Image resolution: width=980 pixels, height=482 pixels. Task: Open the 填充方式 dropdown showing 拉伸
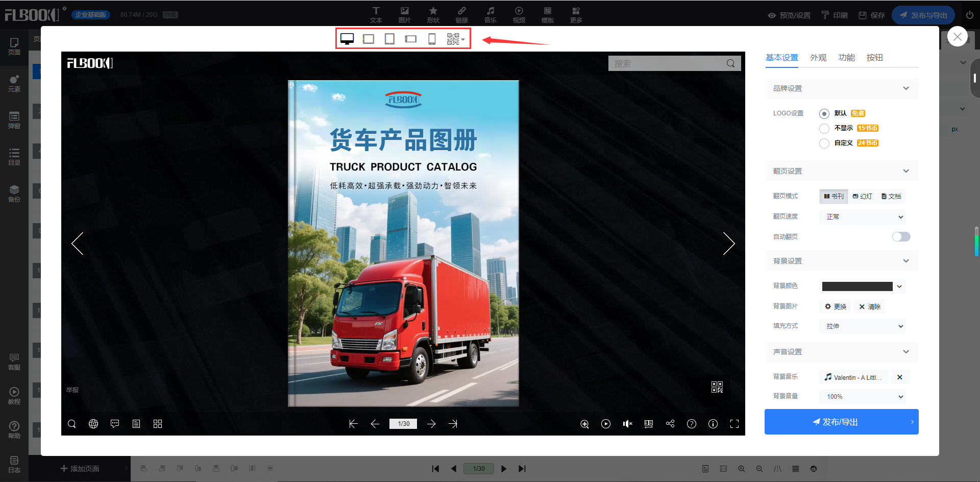pyautogui.click(x=863, y=326)
